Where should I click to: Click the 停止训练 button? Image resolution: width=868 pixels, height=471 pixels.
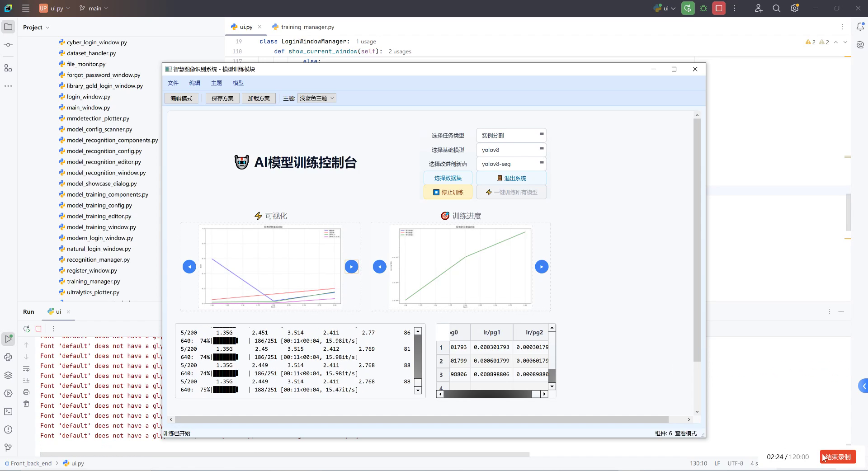click(x=448, y=192)
